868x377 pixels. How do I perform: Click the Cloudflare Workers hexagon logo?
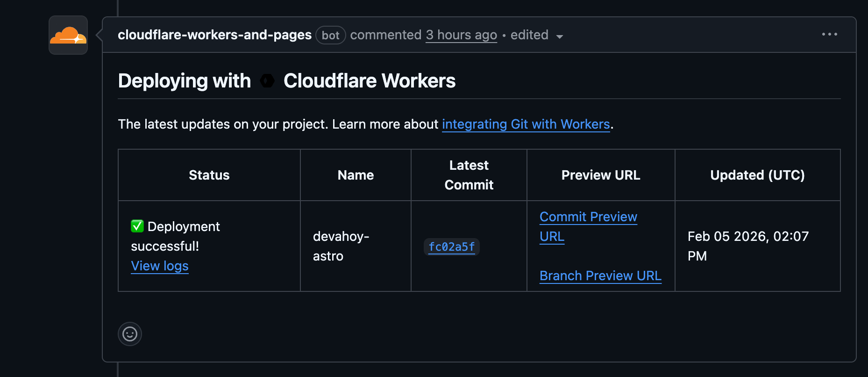pos(267,81)
